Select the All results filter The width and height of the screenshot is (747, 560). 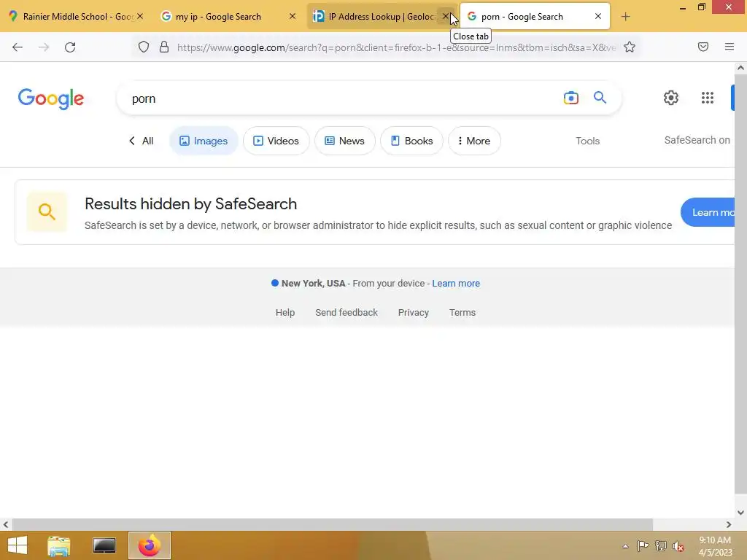point(141,141)
